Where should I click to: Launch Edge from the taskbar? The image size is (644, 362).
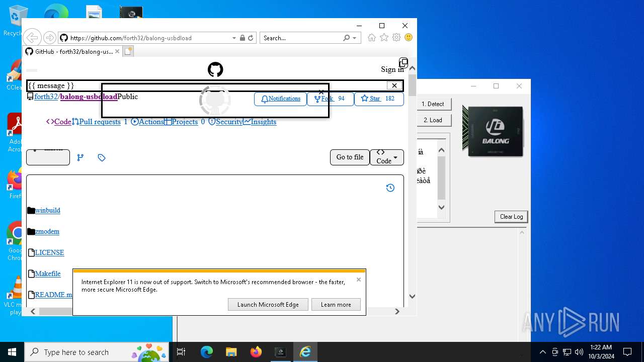(x=207, y=352)
